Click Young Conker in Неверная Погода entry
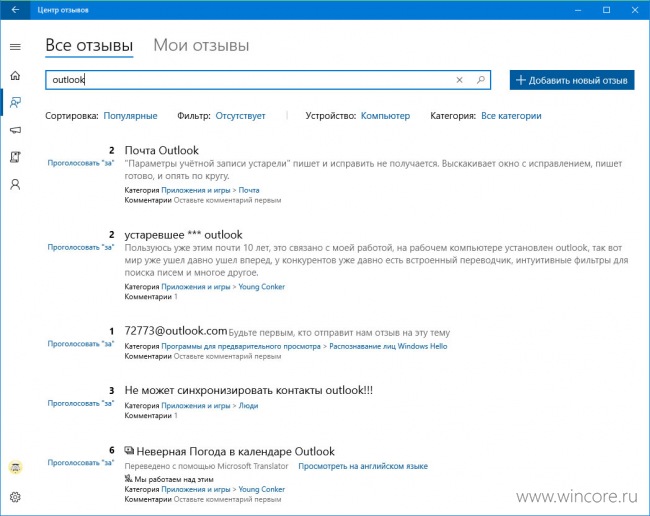Screen dimensions: 650x516 click(x=262, y=489)
